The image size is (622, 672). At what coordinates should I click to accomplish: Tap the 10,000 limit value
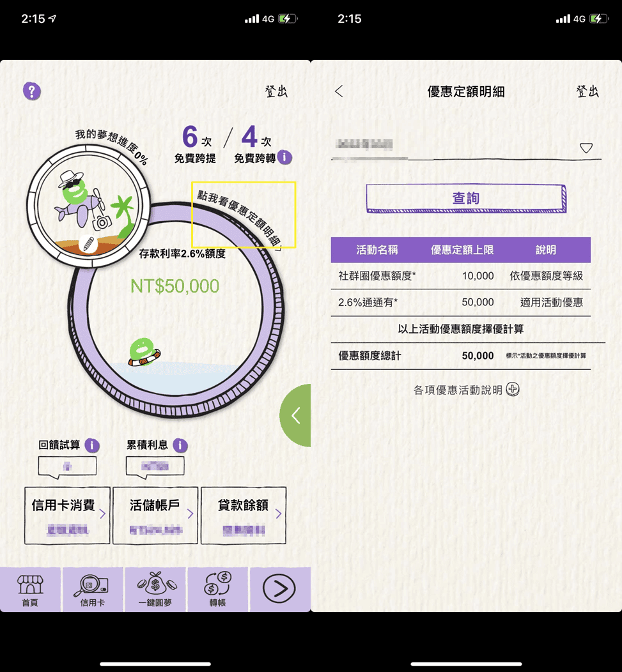click(x=478, y=275)
